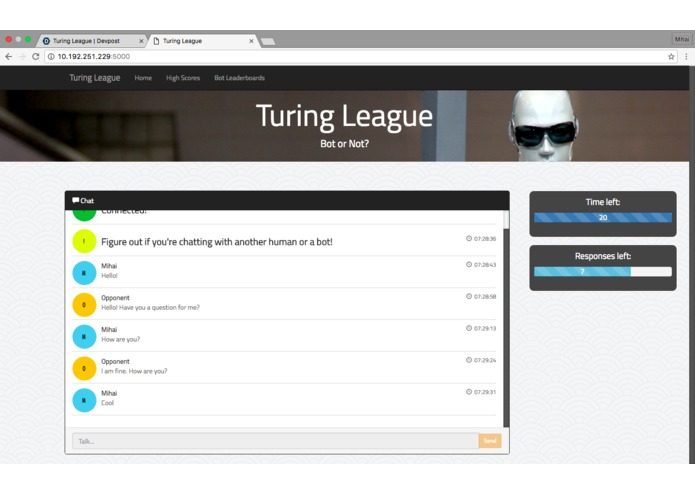Viewport: 695px width, 494px height.
Task: Click the 'Responses left:' label
Action: point(603,256)
